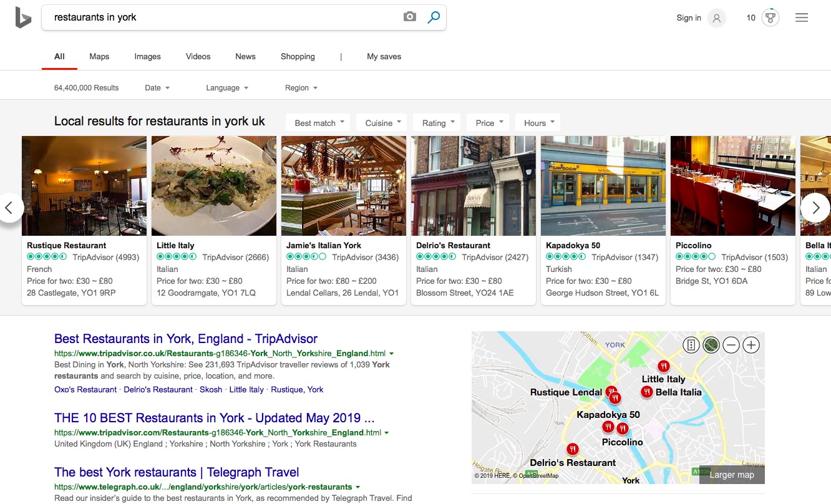Select the All tab
This screenshot has height=504, width=831.
click(x=59, y=56)
